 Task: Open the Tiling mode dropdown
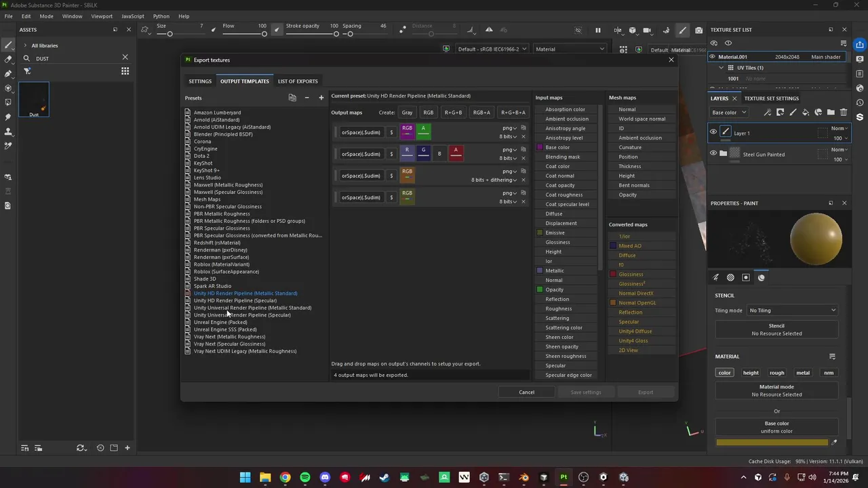coord(793,310)
